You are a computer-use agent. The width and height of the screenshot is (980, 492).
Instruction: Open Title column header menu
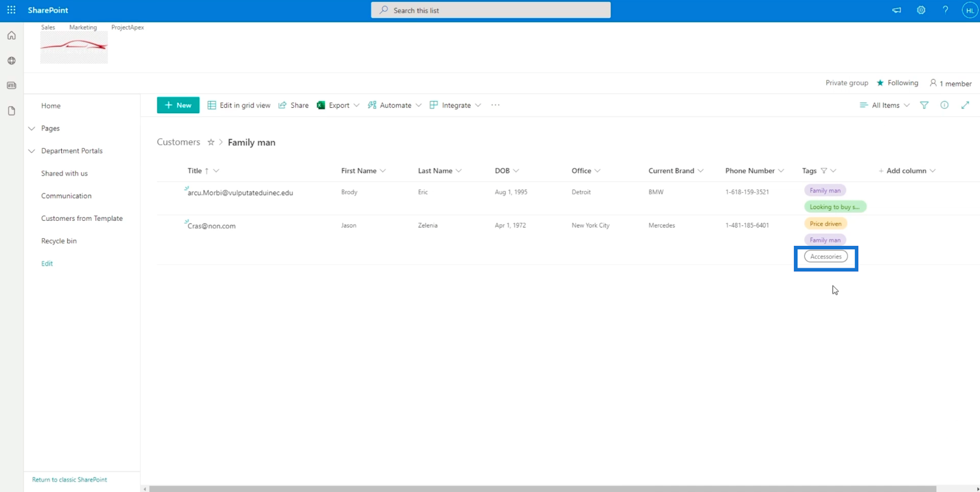(x=216, y=171)
